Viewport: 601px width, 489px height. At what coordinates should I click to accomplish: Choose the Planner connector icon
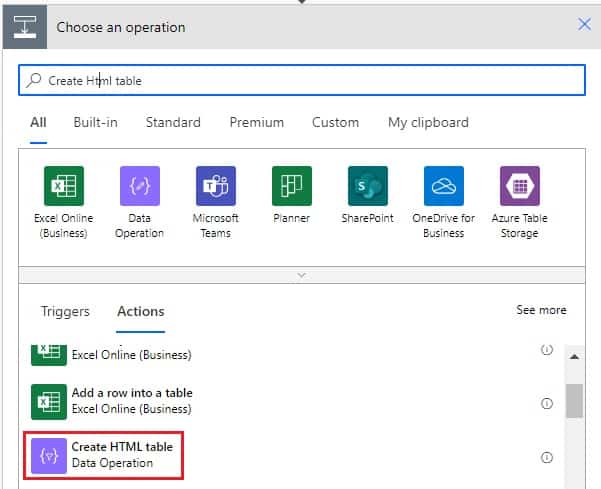[x=292, y=186]
